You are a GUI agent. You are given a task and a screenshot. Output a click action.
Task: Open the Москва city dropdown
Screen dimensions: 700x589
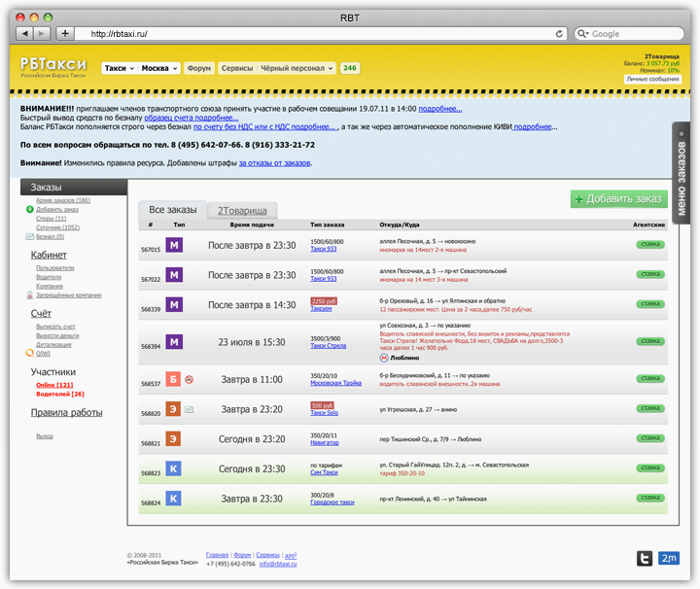(158, 68)
